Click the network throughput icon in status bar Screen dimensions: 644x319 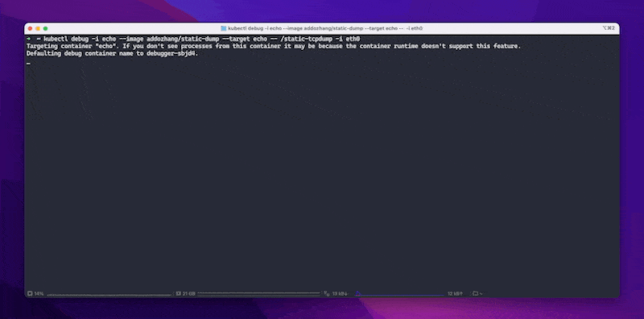click(x=327, y=293)
